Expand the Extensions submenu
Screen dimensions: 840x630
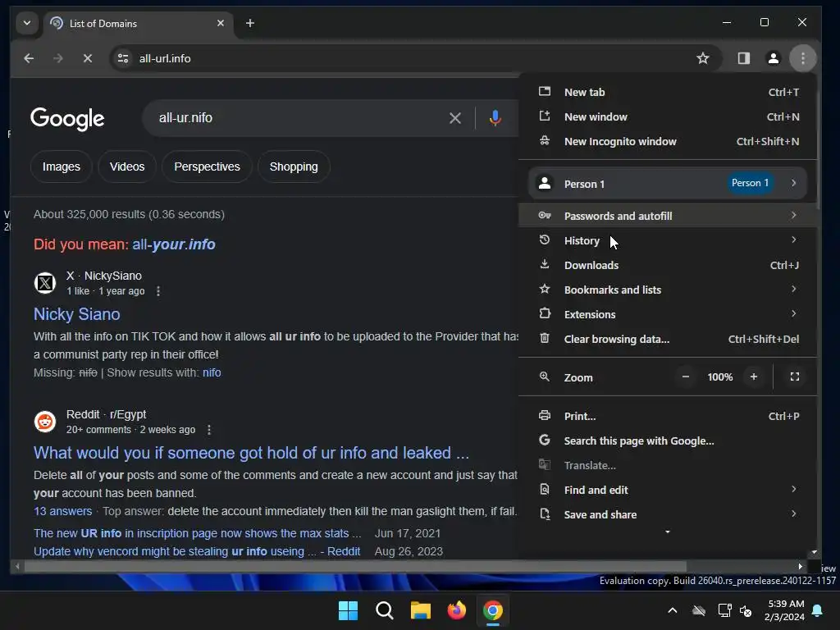pyautogui.click(x=668, y=314)
